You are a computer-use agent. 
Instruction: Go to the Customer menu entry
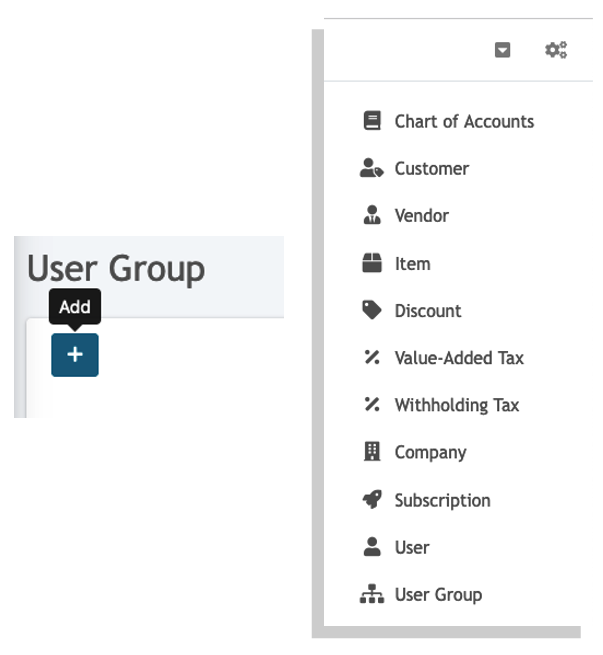click(x=432, y=169)
